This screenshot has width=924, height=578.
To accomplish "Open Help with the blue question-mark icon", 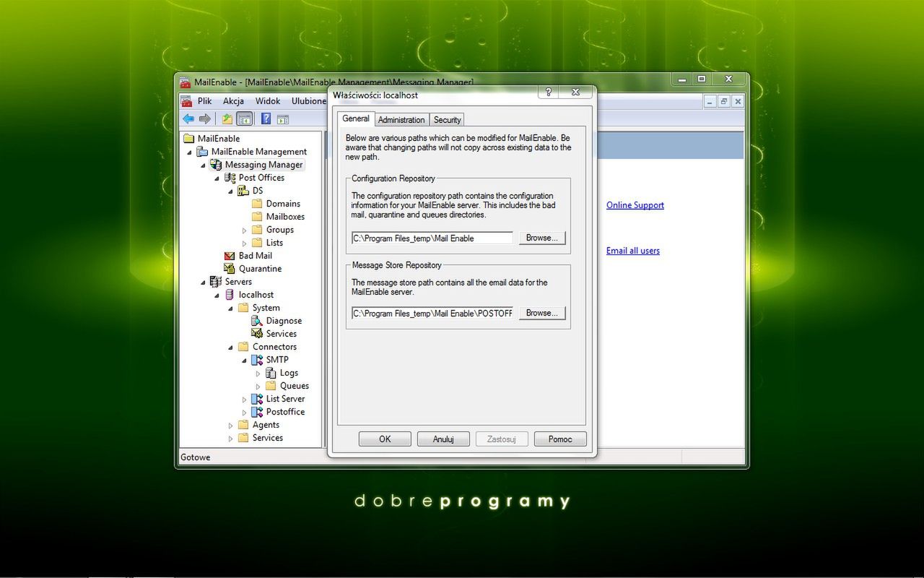I will pos(266,119).
